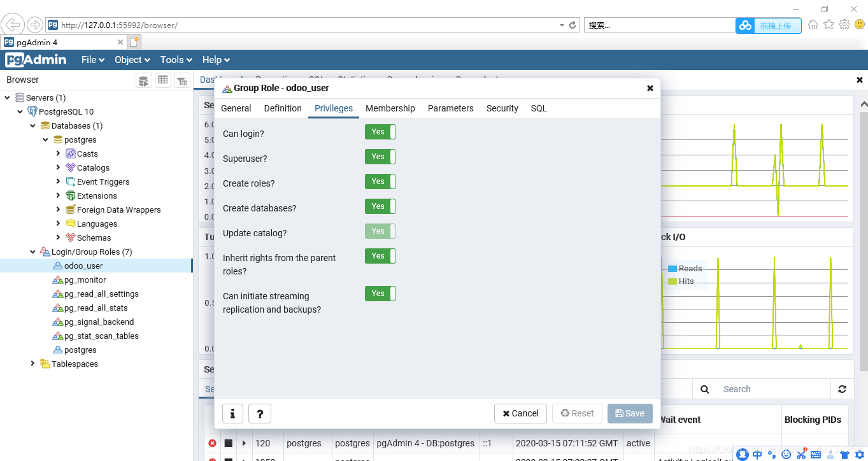
Task: Click the browser favorites star icon
Action: 829,24
